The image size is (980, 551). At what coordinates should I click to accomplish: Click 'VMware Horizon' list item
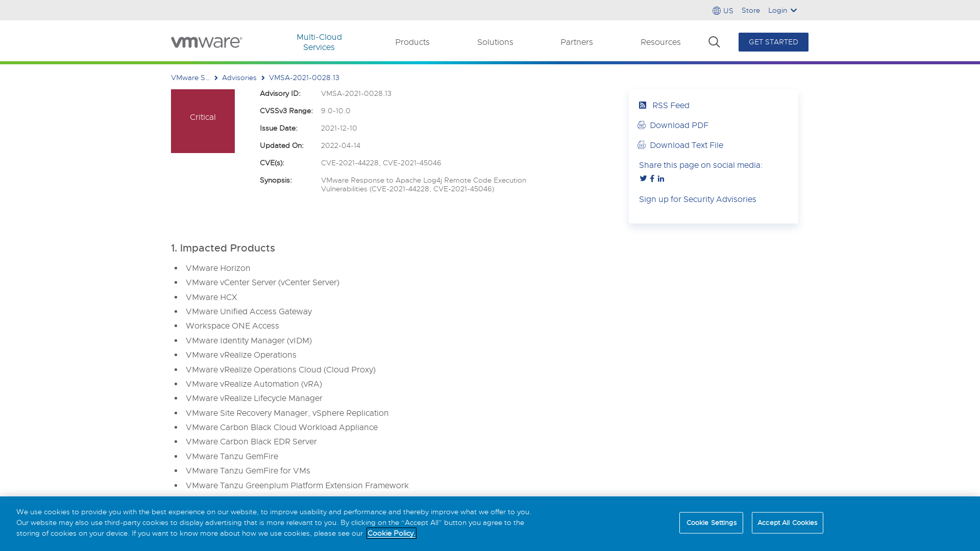pos(218,268)
